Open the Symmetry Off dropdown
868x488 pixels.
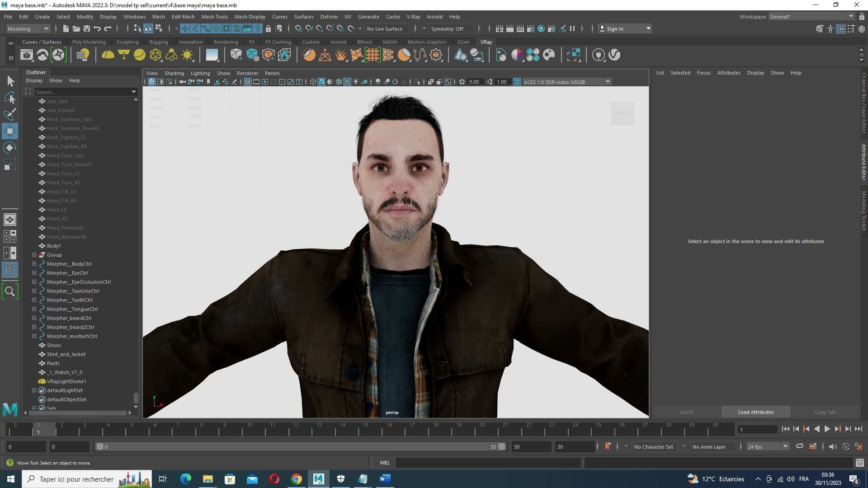(x=450, y=29)
